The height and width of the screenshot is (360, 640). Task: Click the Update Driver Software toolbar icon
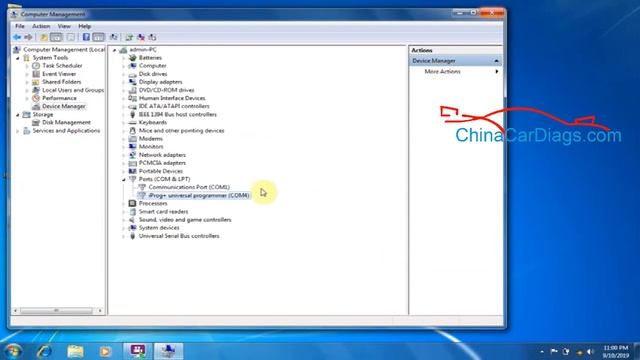129,37
